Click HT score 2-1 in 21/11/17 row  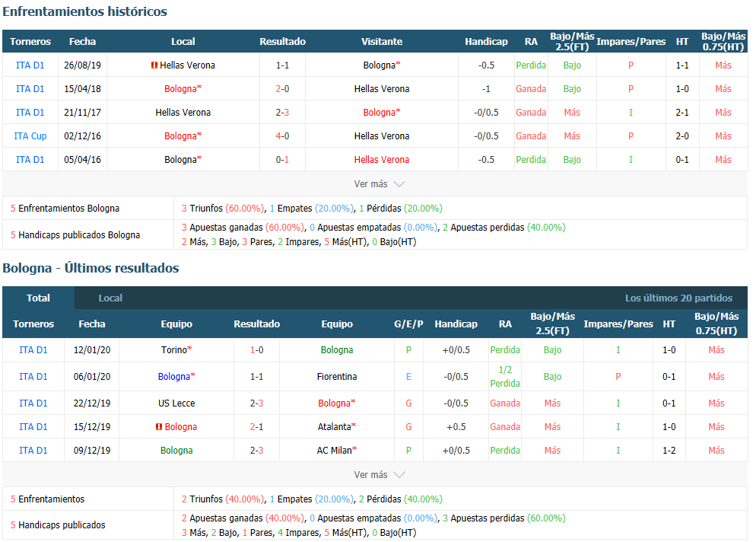(682, 113)
